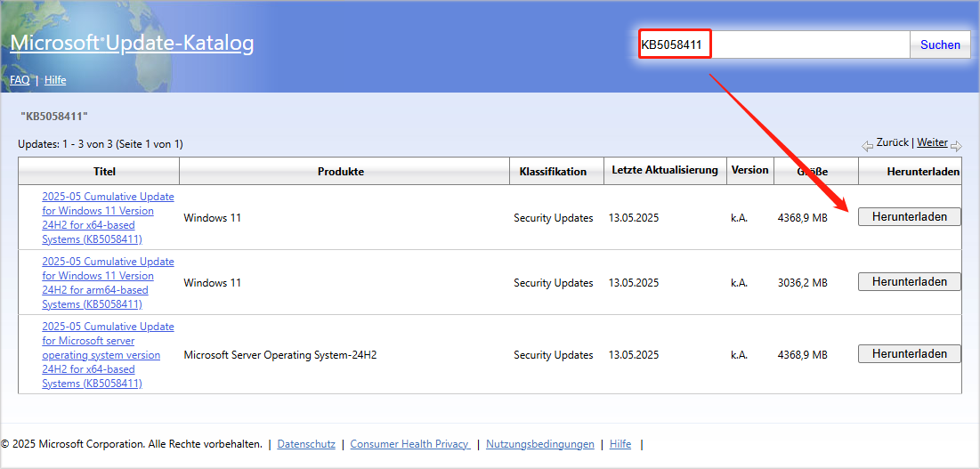Open the Datenschutz footer link
Screen dimensions: 980x469
point(306,444)
